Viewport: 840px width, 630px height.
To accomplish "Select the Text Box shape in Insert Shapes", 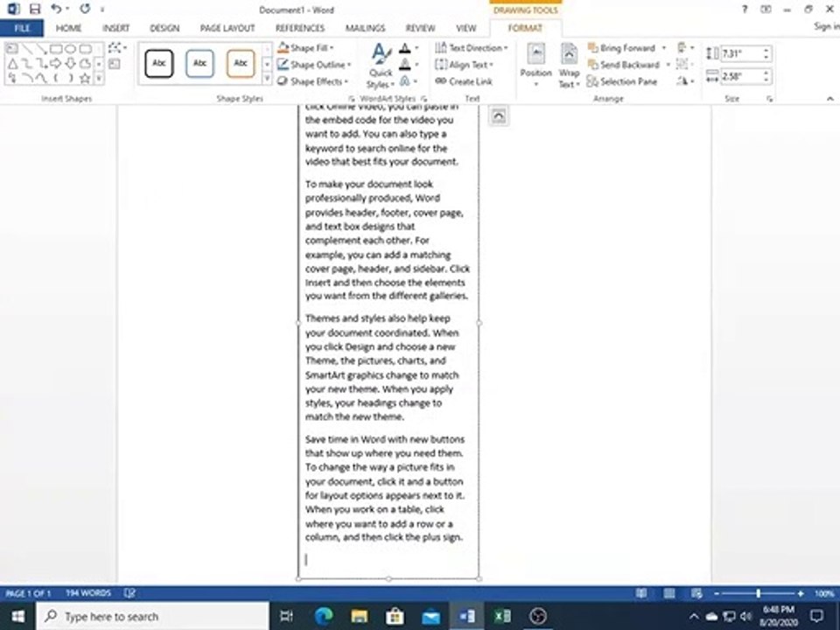I will [x=11, y=49].
